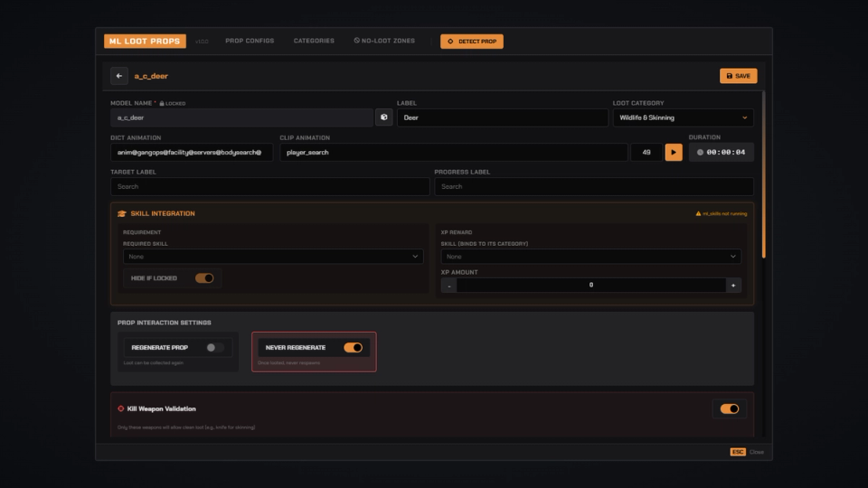The height and width of the screenshot is (488, 868).
Task: Edit the Clip Animation player_search field
Action: click(453, 152)
